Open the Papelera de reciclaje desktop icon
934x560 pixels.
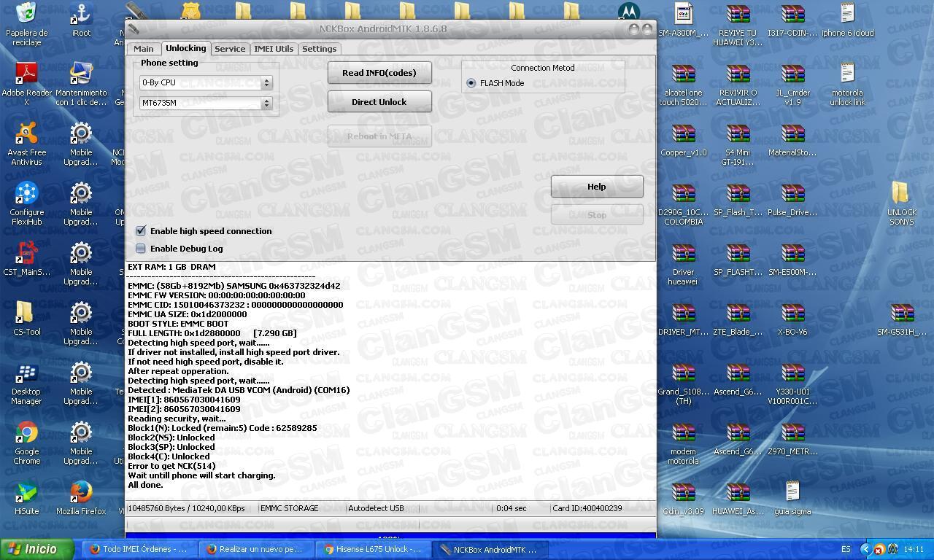point(26,23)
